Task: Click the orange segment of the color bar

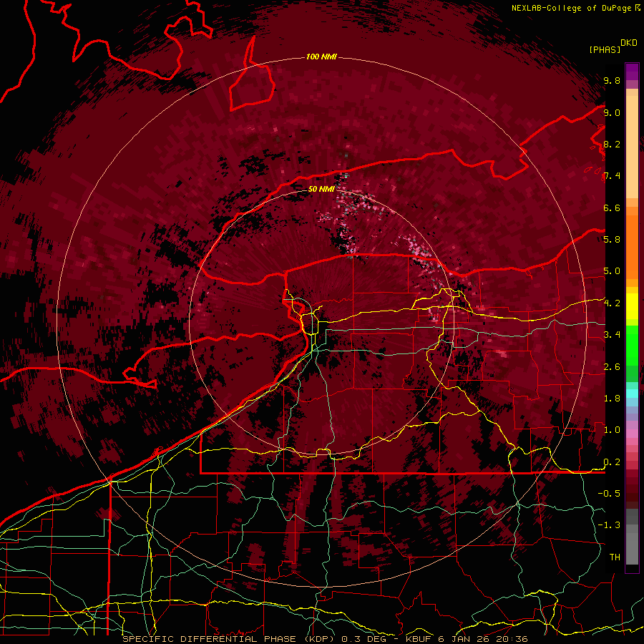Action: point(632,246)
